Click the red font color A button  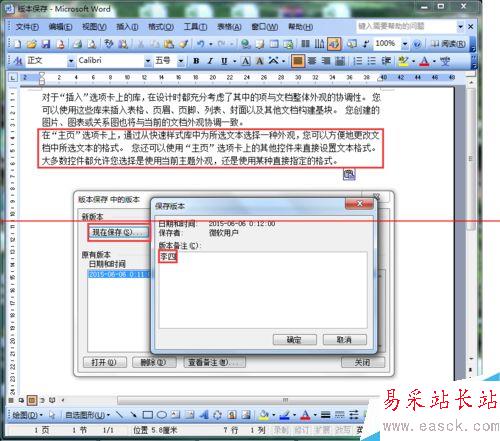424,61
